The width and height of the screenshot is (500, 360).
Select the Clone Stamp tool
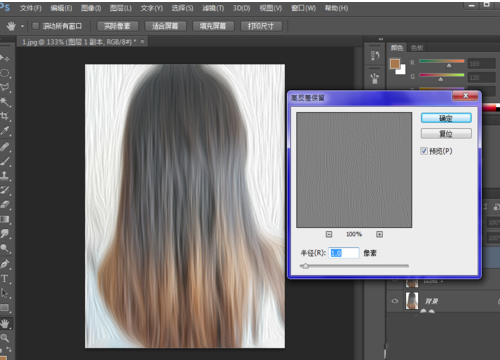5,175
